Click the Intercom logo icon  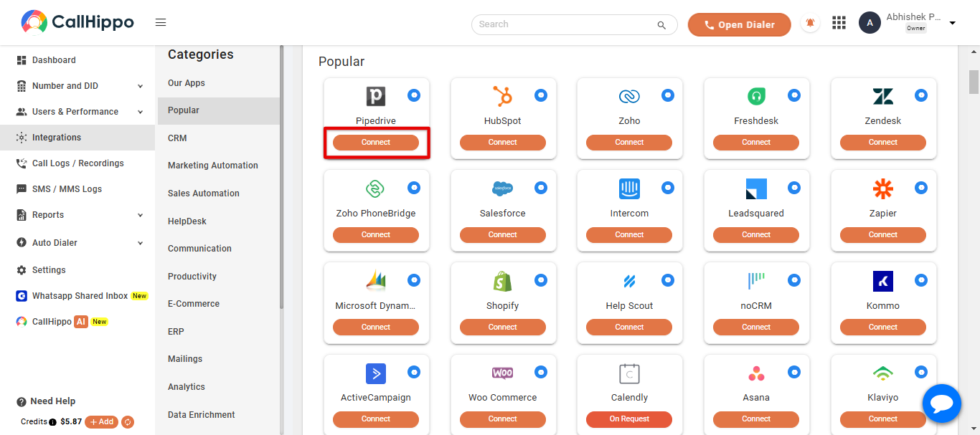629,188
